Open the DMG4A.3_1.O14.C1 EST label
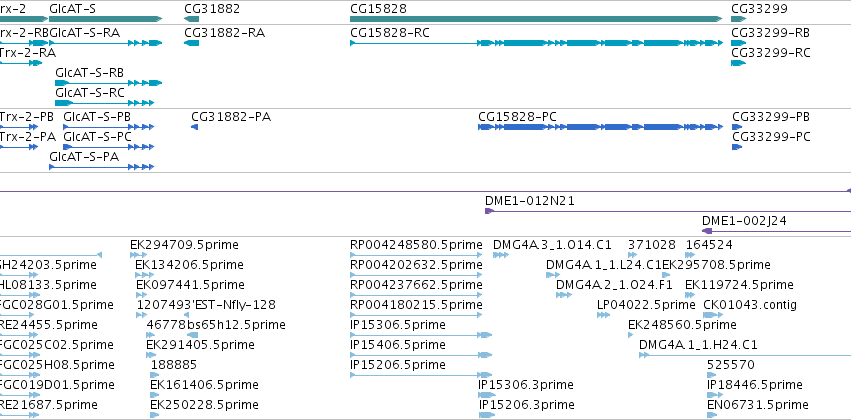The height and width of the screenshot is (420, 851). click(x=552, y=245)
